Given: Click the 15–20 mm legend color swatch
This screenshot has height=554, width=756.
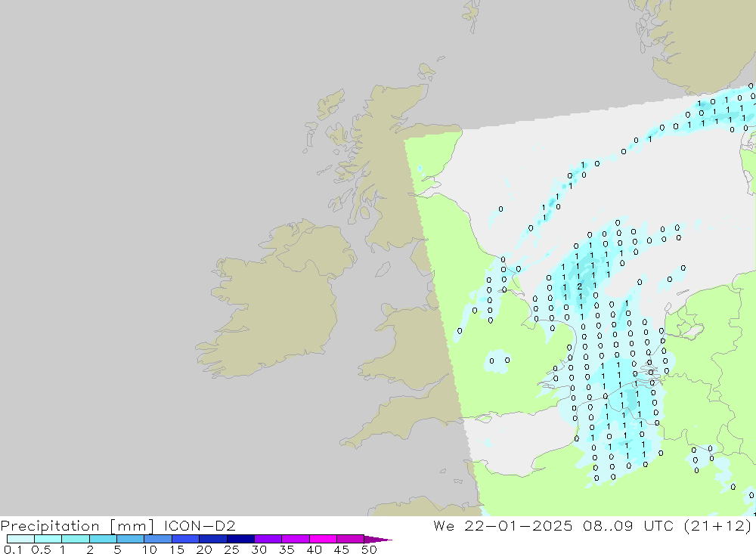Looking at the screenshot, I should (186, 539).
